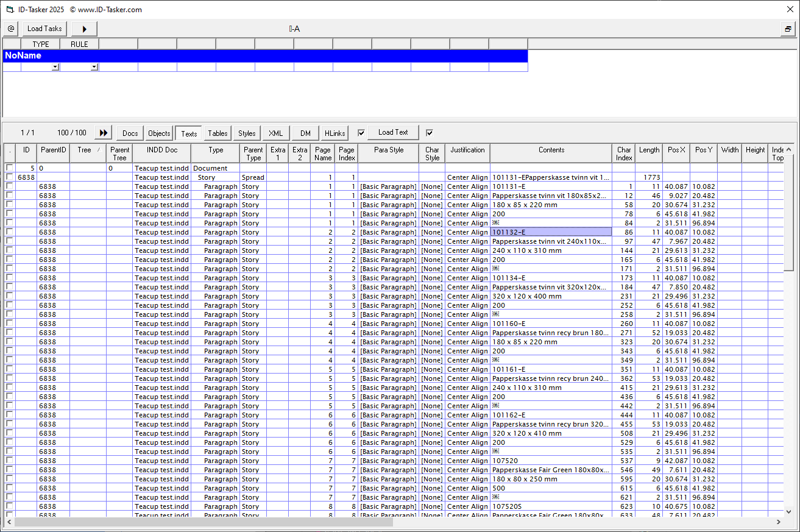Screen dimensions: 800x532
Task: Open the Objects view
Action: [158, 132]
